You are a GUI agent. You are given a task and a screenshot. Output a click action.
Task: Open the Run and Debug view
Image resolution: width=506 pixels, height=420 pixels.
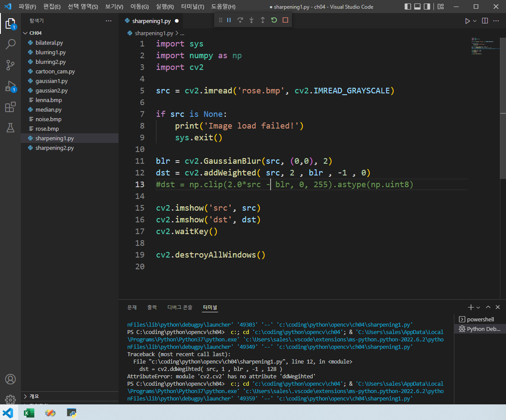click(x=10, y=86)
